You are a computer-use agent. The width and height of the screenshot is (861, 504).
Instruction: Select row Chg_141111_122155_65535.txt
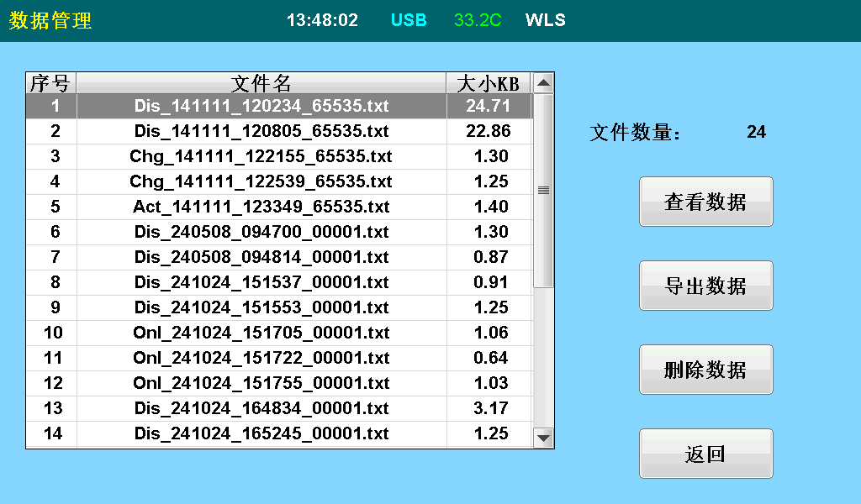261,156
